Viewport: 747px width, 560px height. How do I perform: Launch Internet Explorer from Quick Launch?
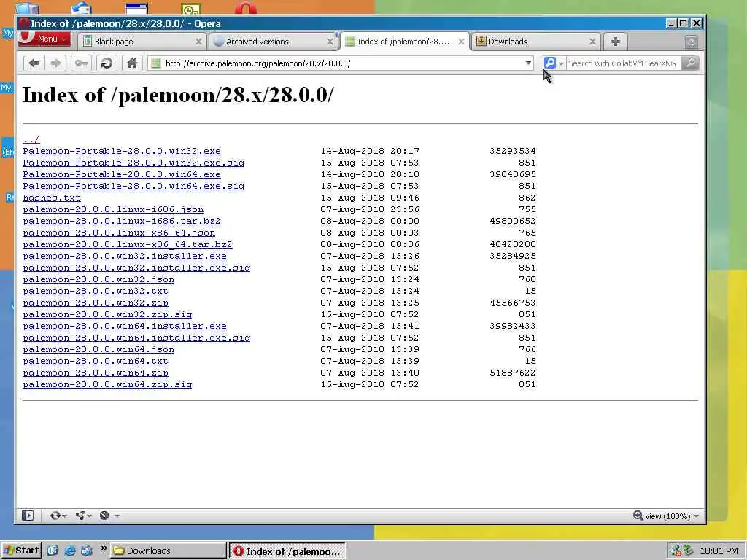point(69,551)
